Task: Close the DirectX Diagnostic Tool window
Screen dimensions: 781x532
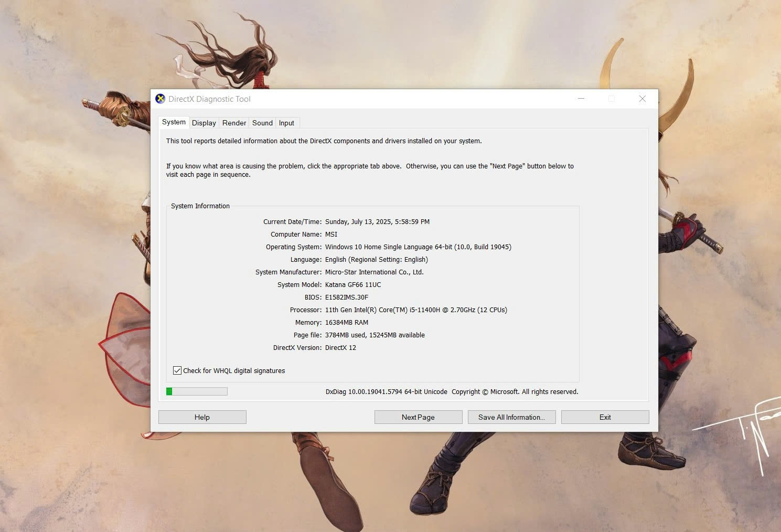Action: (x=642, y=99)
